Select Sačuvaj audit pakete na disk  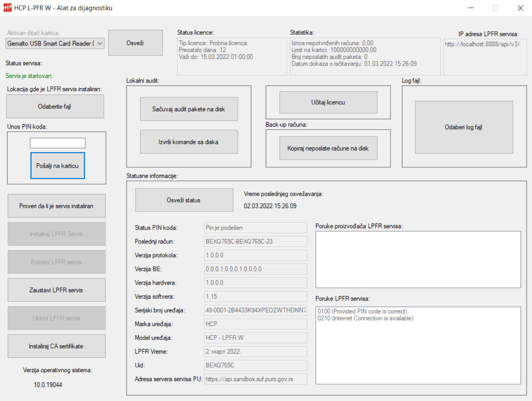189,109
